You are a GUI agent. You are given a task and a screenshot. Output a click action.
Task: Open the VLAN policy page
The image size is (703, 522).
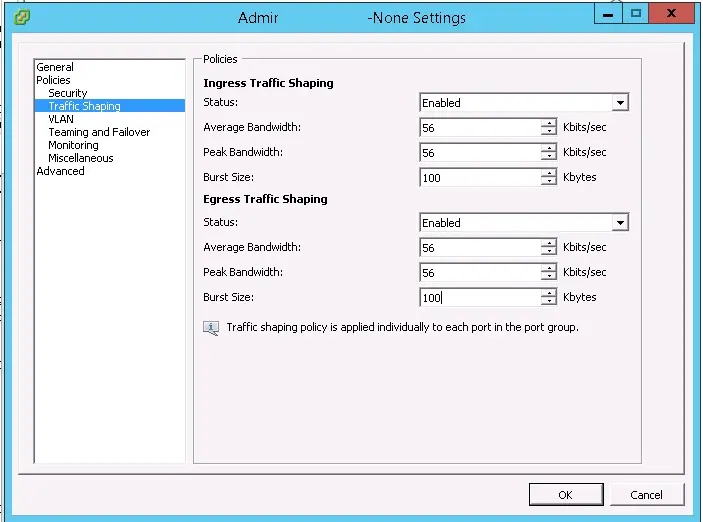tap(61, 119)
